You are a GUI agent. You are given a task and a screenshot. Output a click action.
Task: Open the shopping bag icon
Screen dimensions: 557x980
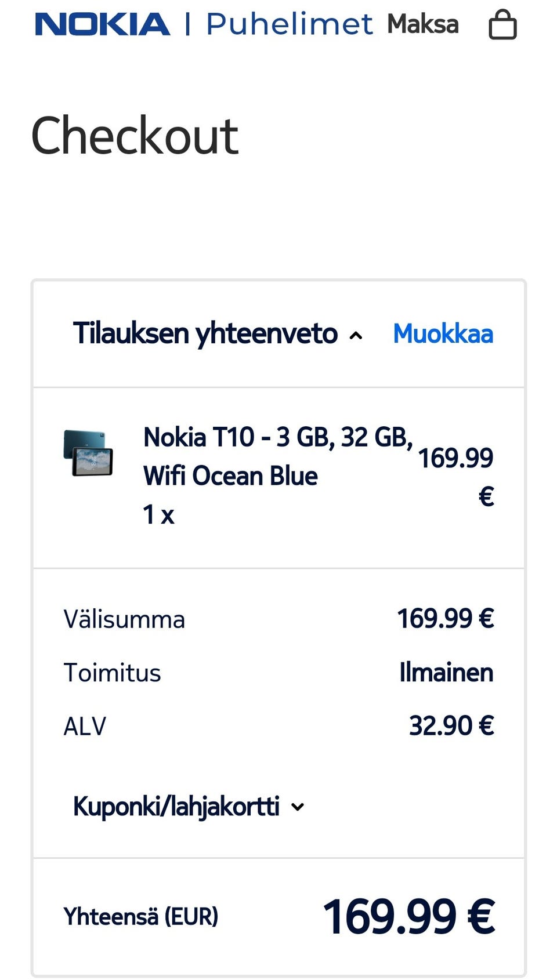point(502,25)
